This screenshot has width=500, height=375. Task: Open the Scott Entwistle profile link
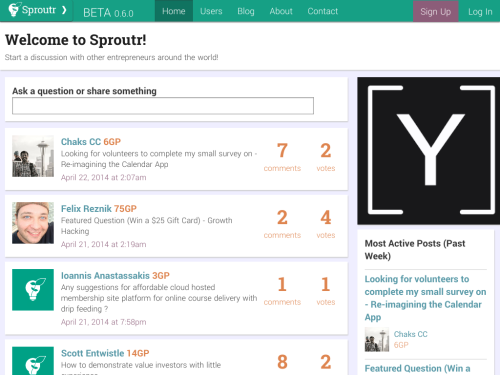click(x=93, y=353)
